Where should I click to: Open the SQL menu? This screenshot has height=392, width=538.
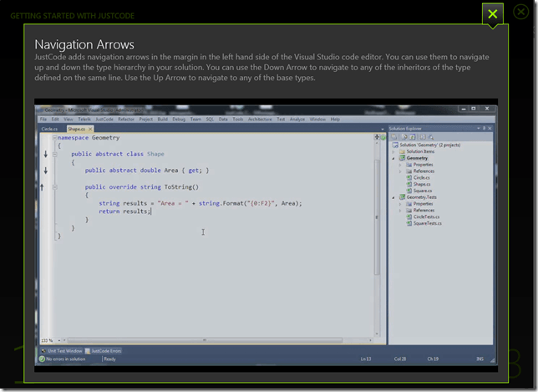pos(210,120)
